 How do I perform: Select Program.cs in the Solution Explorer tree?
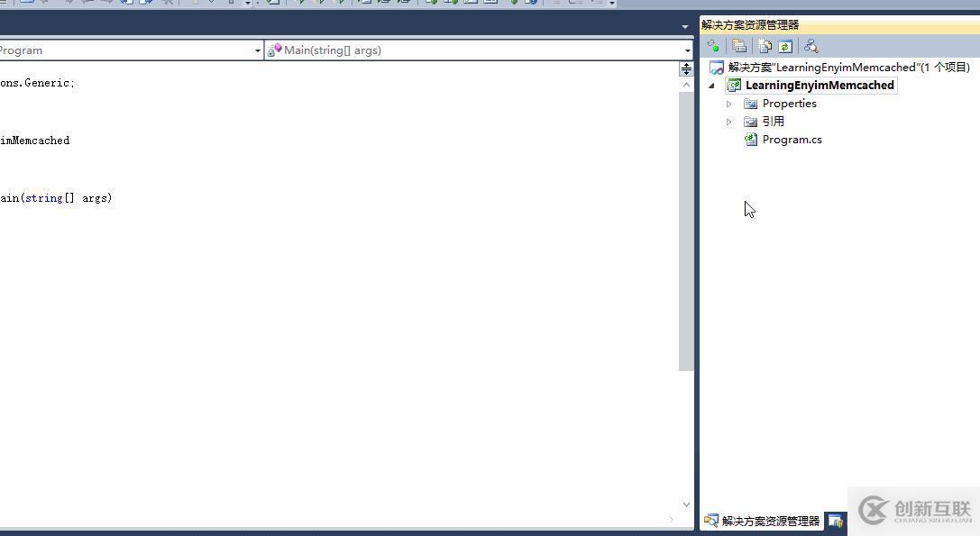pos(792,139)
